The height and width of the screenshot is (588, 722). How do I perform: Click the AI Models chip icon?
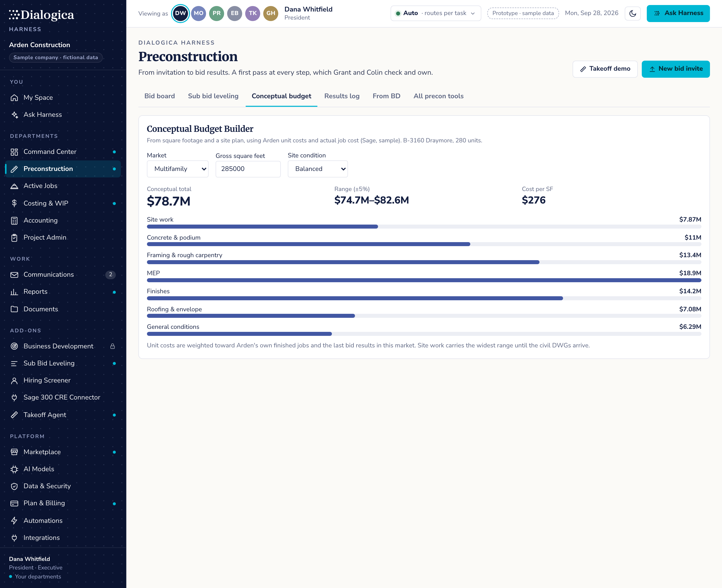[x=14, y=469]
